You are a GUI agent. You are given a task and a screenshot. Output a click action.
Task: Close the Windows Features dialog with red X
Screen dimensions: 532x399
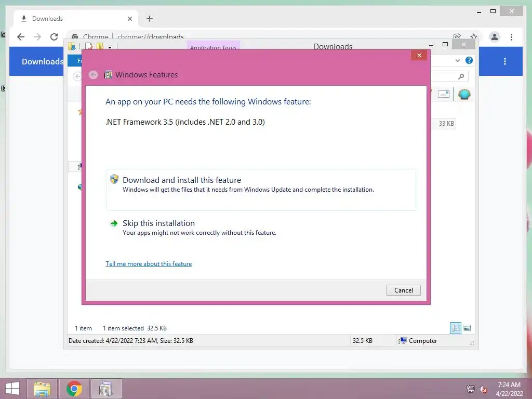click(x=419, y=55)
